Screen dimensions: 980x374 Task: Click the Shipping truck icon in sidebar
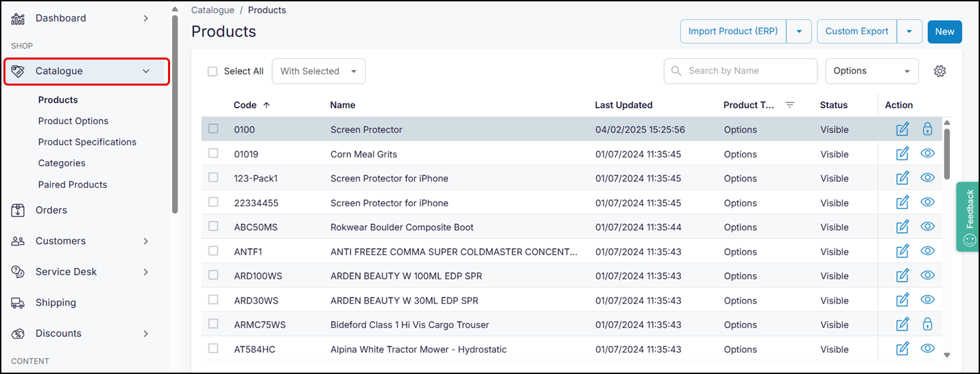pyautogui.click(x=19, y=303)
